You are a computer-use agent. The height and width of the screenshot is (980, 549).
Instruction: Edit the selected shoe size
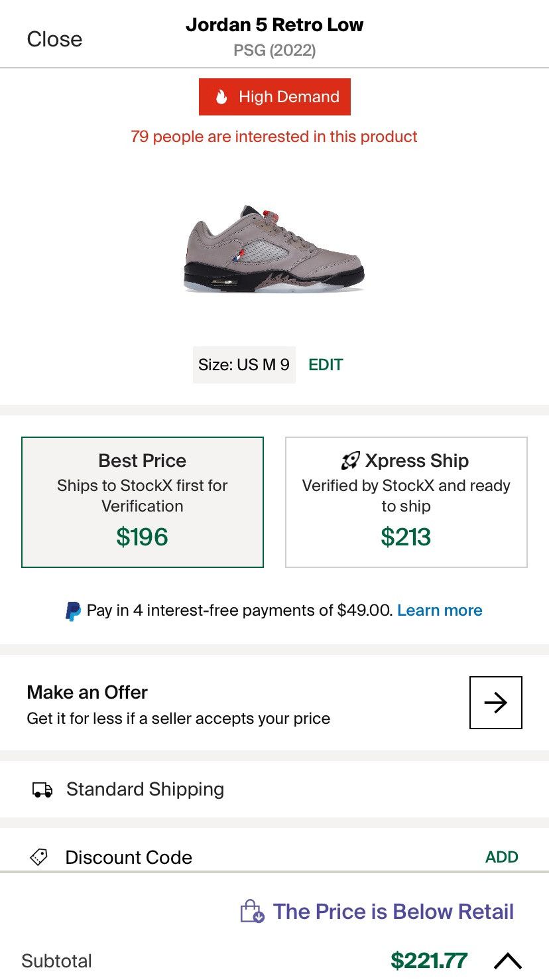pyautogui.click(x=326, y=365)
